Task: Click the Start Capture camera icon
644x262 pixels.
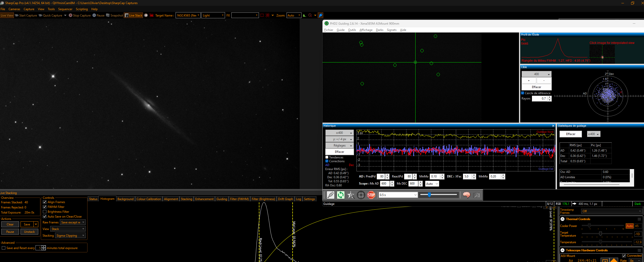Action: click(17, 15)
